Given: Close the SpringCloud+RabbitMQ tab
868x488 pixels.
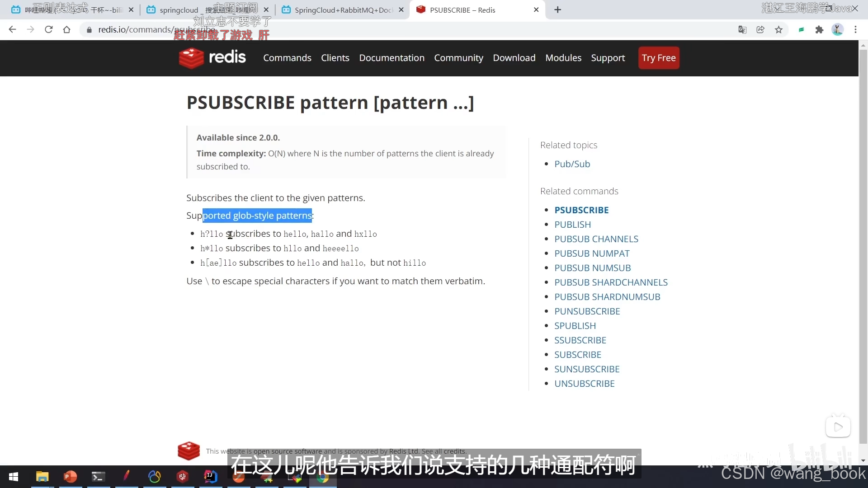Looking at the screenshot, I should 401,9.
